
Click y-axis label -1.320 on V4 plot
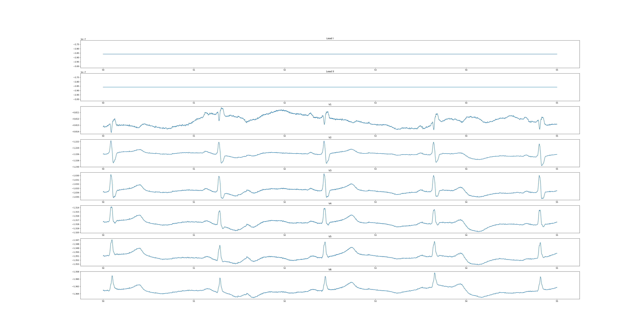pyautogui.click(x=76, y=233)
